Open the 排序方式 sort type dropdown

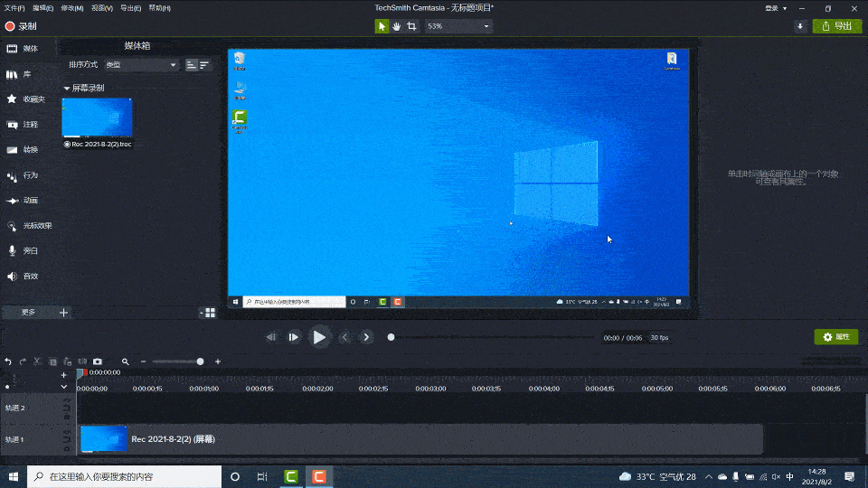point(142,65)
